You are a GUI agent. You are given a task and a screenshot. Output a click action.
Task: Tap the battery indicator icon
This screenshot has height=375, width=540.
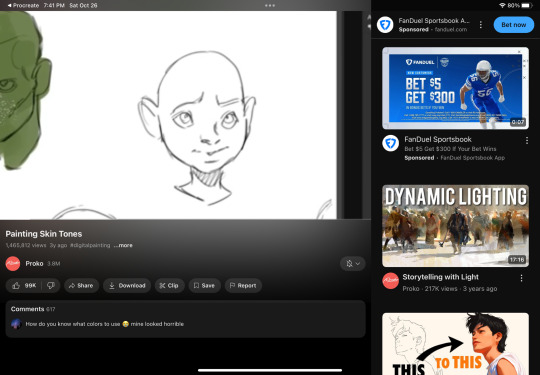[x=527, y=6]
